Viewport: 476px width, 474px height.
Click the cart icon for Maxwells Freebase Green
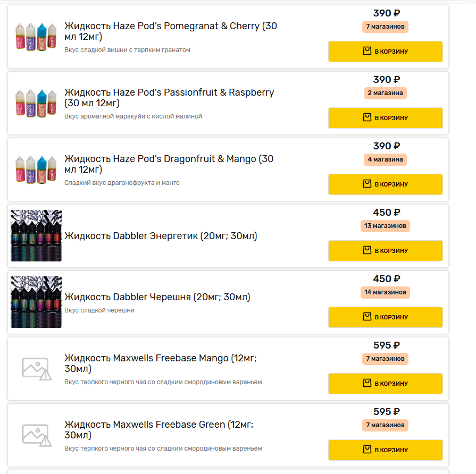click(x=367, y=450)
